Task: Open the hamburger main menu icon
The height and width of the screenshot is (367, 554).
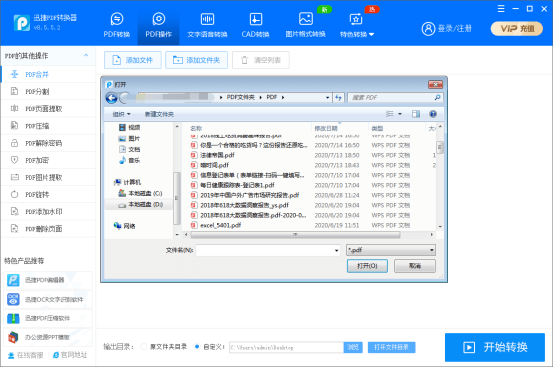Action: (x=501, y=9)
